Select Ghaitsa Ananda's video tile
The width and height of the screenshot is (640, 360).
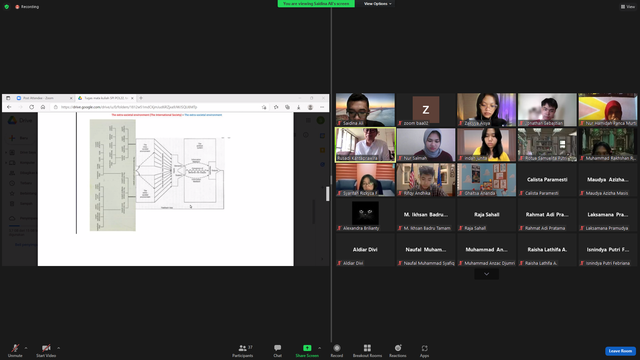(487, 180)
